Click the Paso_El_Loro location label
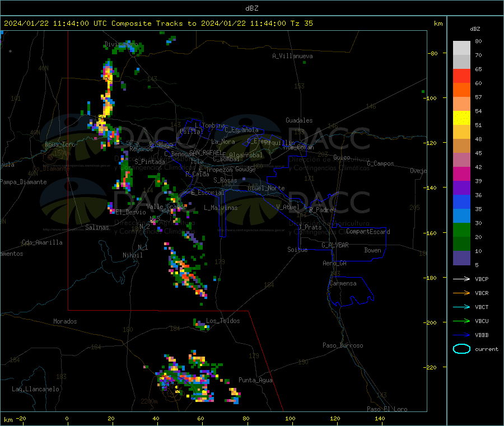 coord(387,409)
